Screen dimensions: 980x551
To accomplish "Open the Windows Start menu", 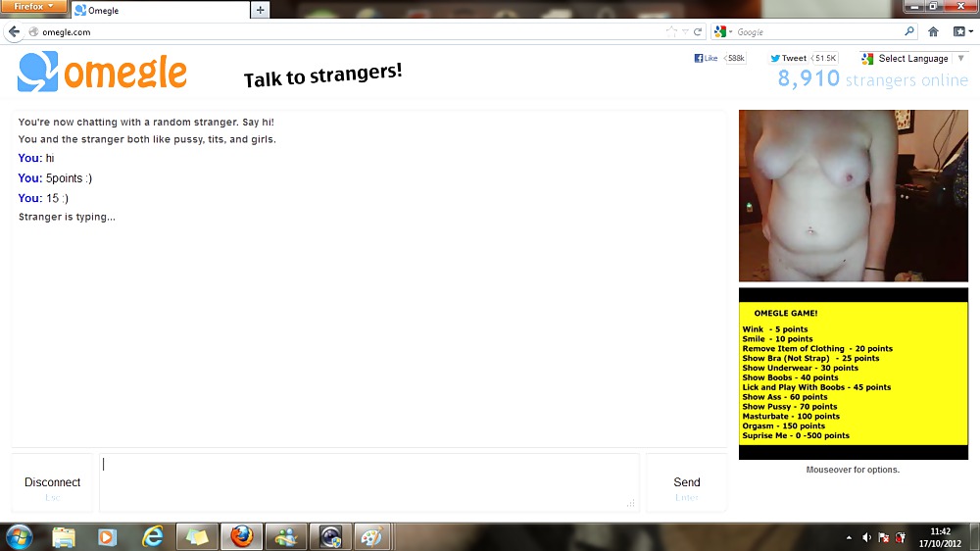I will click(x=19, y=536).
